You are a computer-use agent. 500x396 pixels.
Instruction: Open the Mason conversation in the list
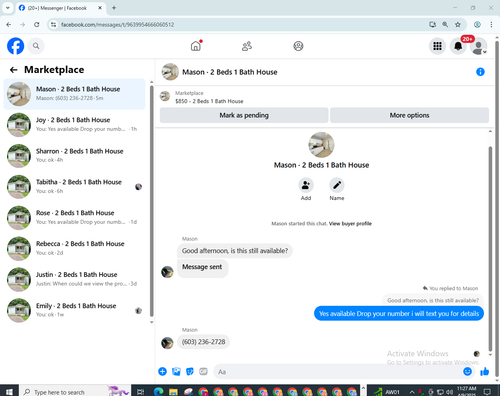(74, 94)
